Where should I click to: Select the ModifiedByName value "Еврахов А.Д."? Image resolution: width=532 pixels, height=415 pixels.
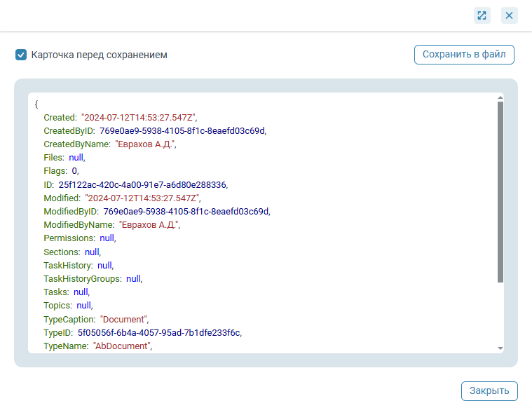[x=148, y=226]
